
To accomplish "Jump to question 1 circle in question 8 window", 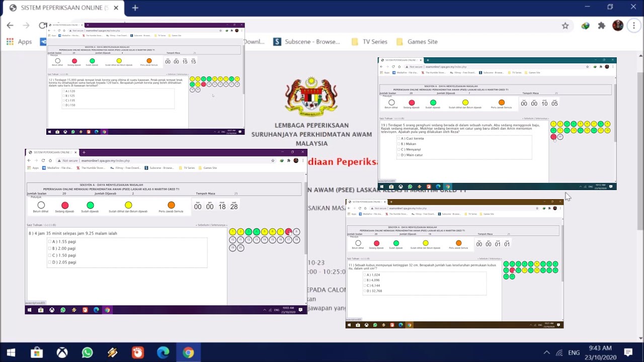I will (x=232, y=232).
